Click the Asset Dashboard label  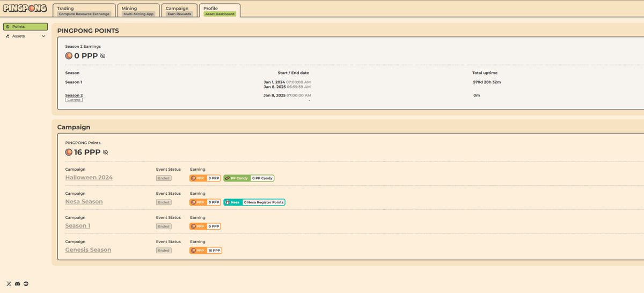pos(219,14)
